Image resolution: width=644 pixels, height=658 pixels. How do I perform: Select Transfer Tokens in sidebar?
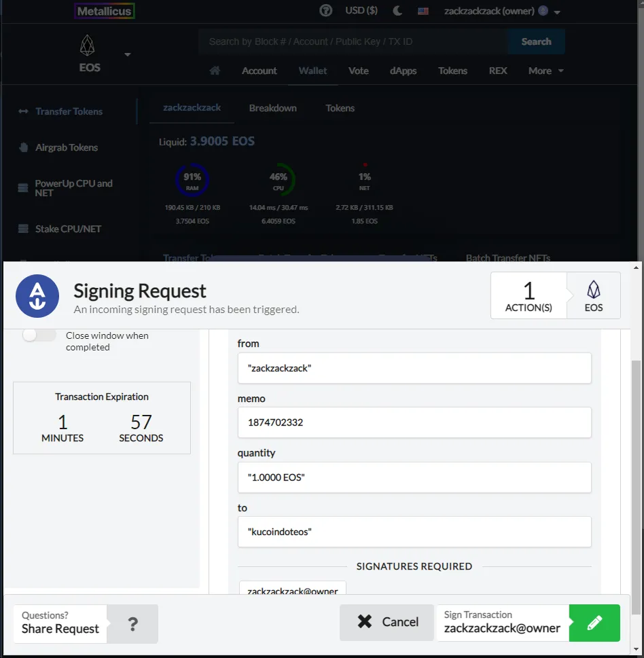(x=69, y=111)
